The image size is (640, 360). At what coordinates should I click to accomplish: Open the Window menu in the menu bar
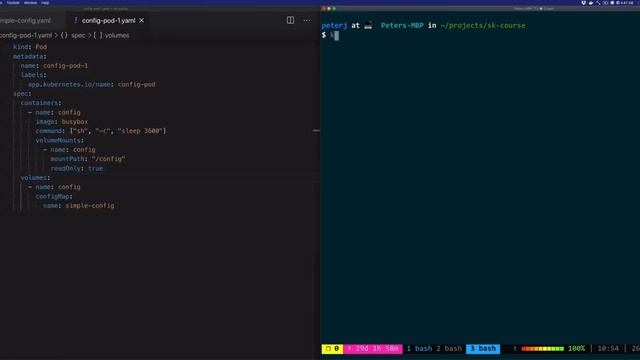pyautogui.click(x=30, y=2)
